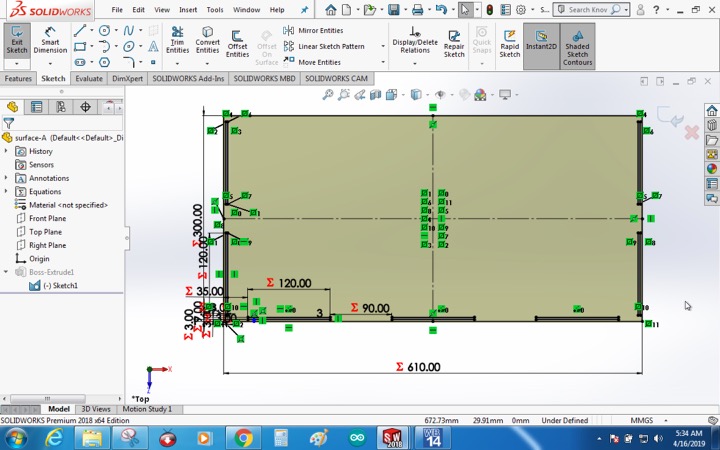Toggle Instant2D mode
This screenshot has height=450, width=720.
541,46
